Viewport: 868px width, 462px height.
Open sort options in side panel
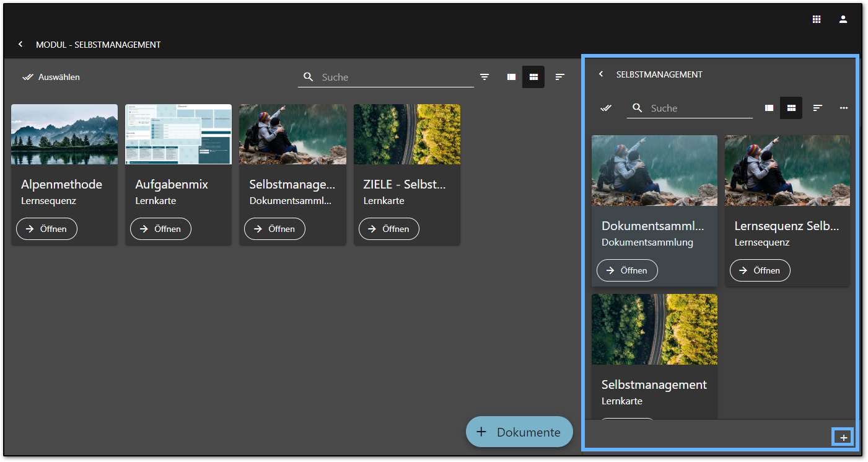pos(818,108)
